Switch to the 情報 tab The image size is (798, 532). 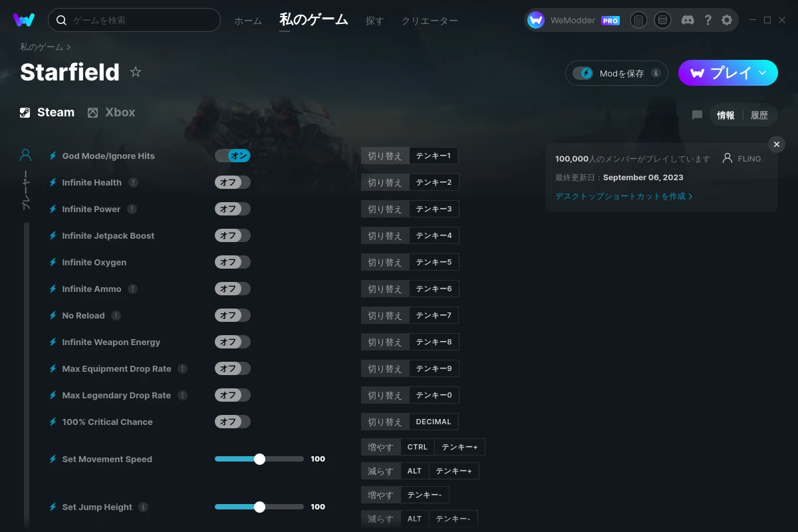[x=726, y=115]
